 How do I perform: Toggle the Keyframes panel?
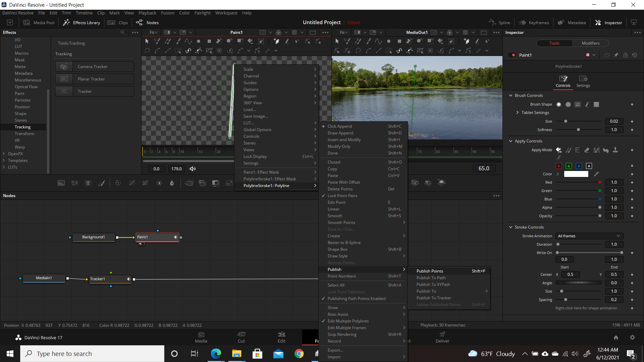pos(534,23)
